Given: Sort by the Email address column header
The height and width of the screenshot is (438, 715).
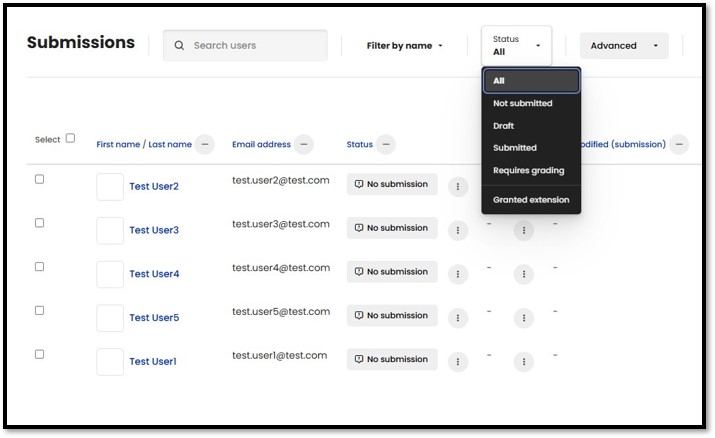Looking at the screenshot, I should (261, 145).
